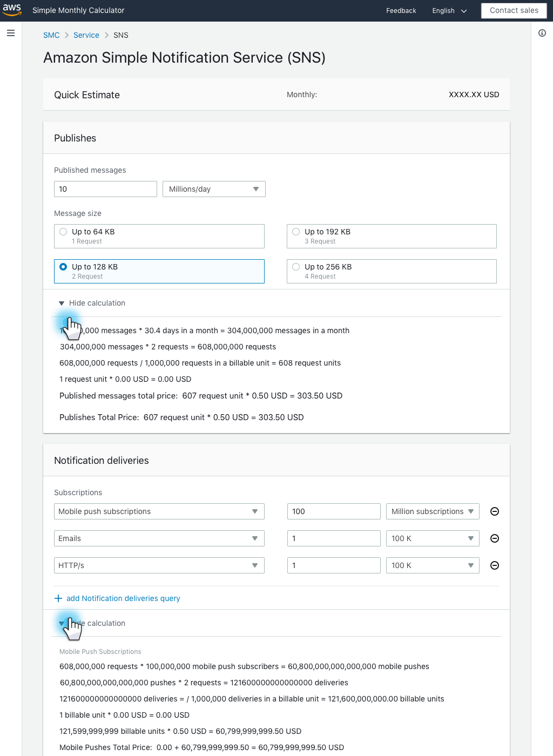Open the info panel icon
This screenshot has width=553, height=756.
click(x=542, y=33)
